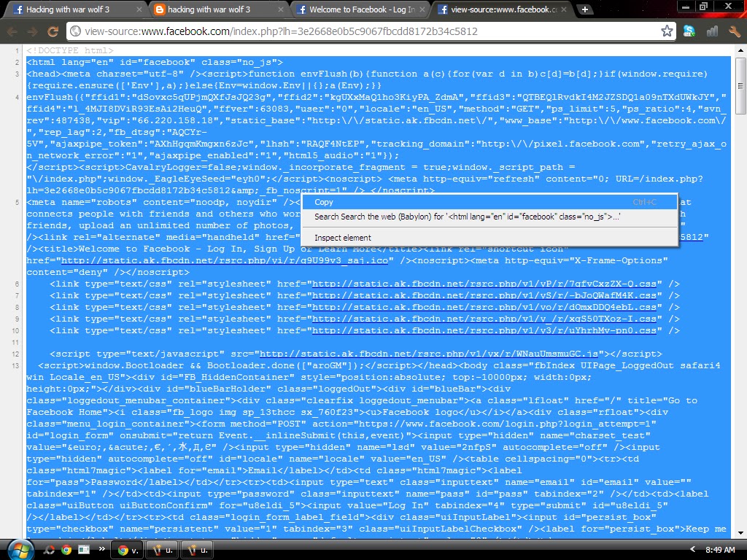Expand the hidden taskbar icons with the chevron
Screen dimensions: 747x560
(x=102, y=551)
